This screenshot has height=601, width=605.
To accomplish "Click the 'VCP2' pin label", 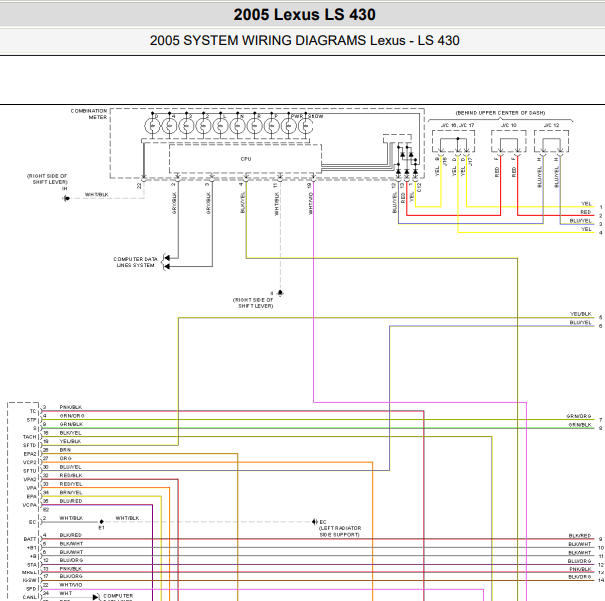I will pos(30,462).
